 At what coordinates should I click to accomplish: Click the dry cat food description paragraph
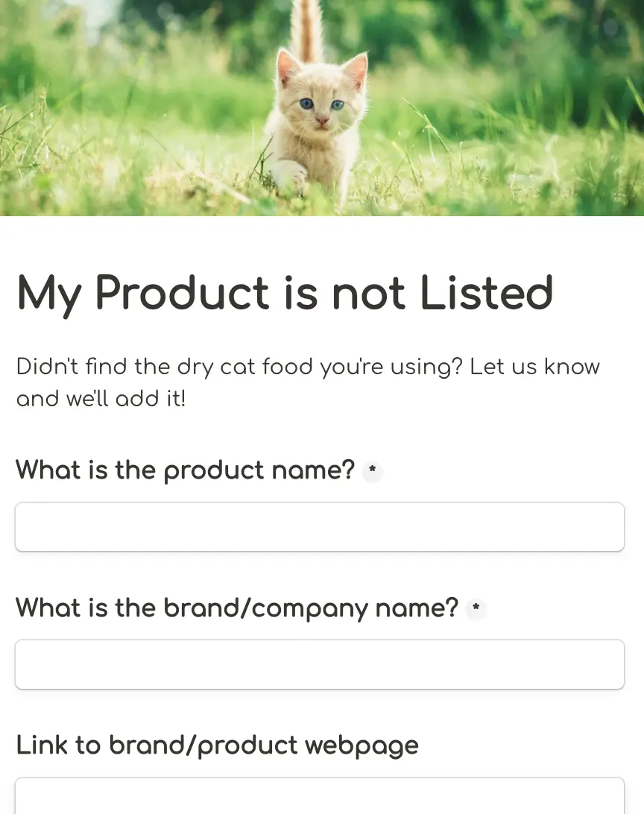(x=309, y=382)
